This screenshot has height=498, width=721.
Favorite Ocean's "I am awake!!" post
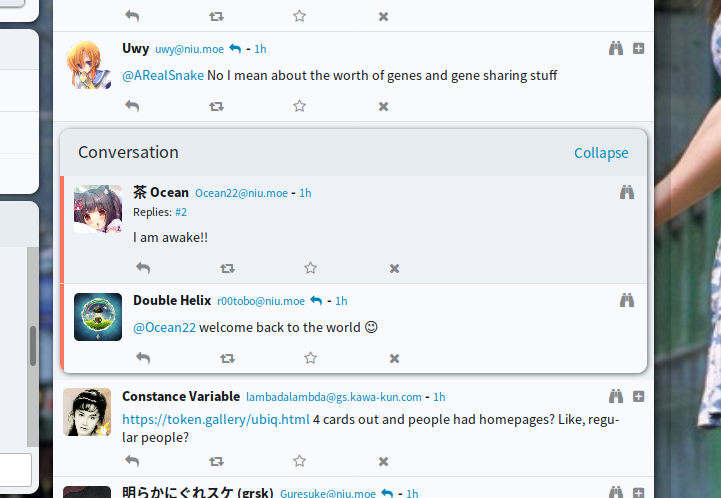coord(310,268)
